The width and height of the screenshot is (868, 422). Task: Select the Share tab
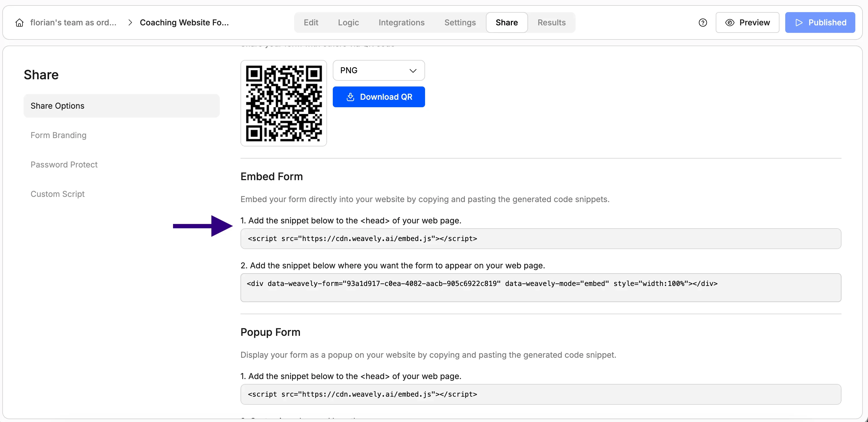(x=506, y=22)
